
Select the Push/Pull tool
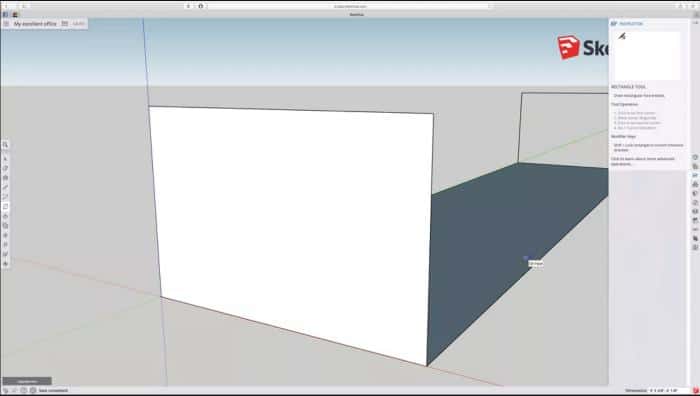coord(5,216)
